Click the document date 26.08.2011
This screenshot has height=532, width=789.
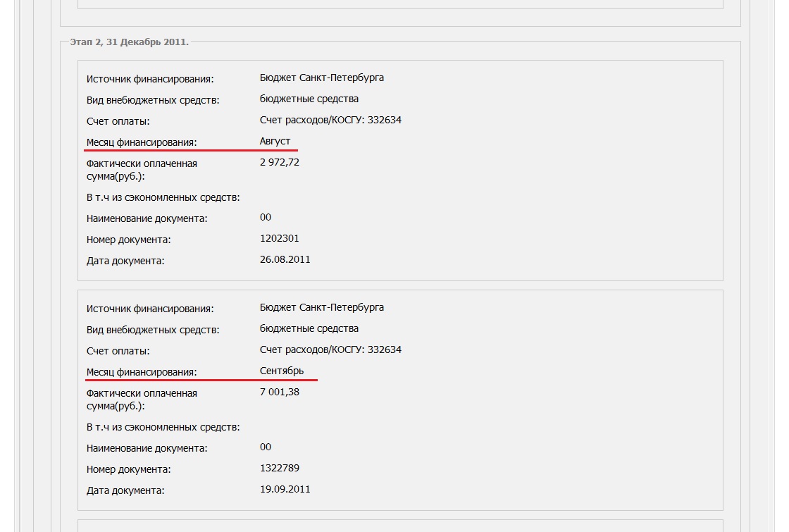[x=285, y=260]
